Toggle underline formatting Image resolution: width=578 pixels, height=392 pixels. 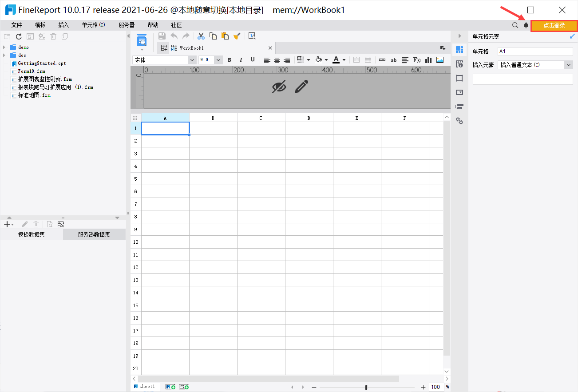tap(253, 60)
